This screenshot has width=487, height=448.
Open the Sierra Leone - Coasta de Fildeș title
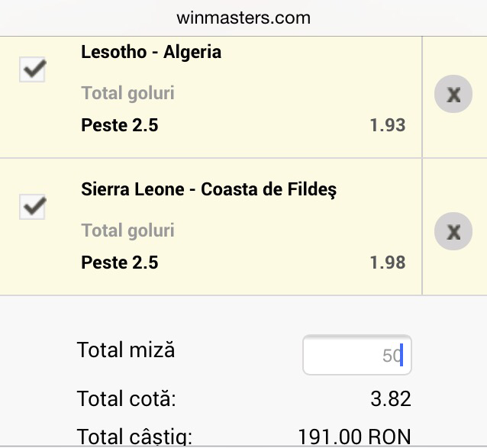pos(209,189)
